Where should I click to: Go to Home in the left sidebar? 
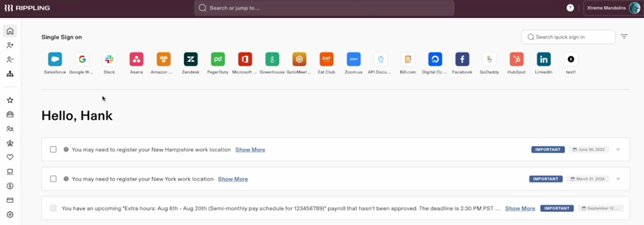coord(10,31)
